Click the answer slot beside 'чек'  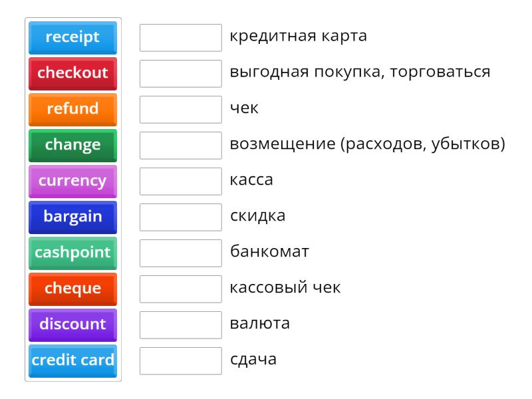tap(180, 109)
